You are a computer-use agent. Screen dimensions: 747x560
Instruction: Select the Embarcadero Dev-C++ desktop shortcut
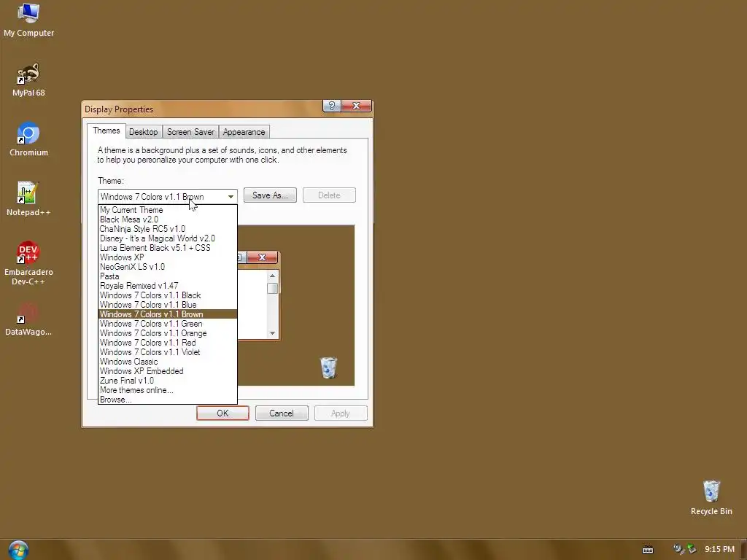click(28, 263)
